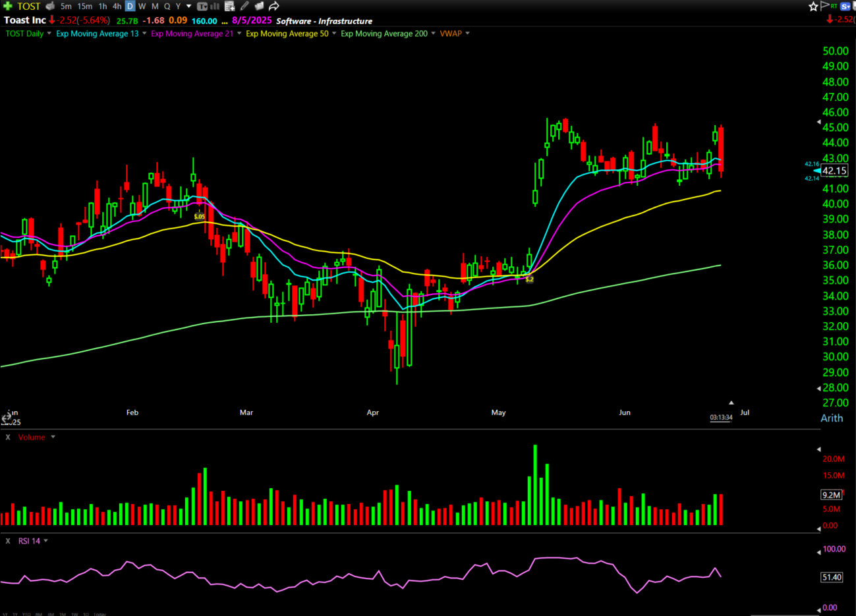The height and width of the screenshot is (616, 856).
Task: Open Exp Moving Average 21 dropdown
Action: pyautogui.click(x=239, y=34)
